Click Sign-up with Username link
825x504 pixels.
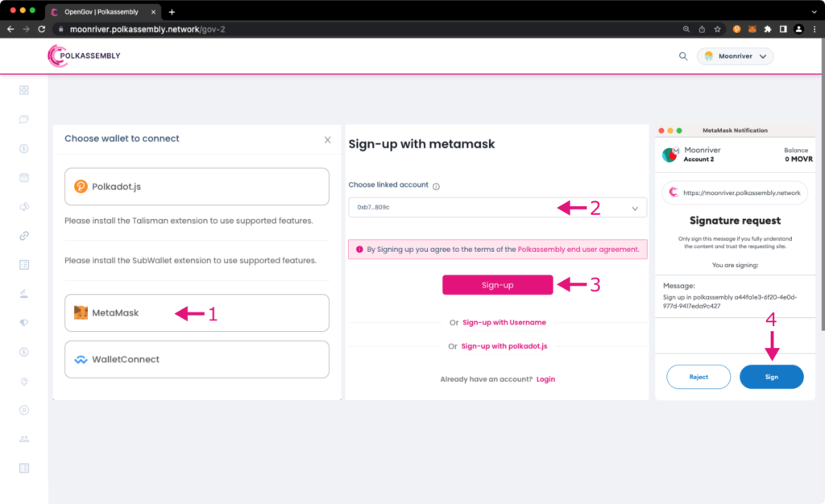[504, 323]
